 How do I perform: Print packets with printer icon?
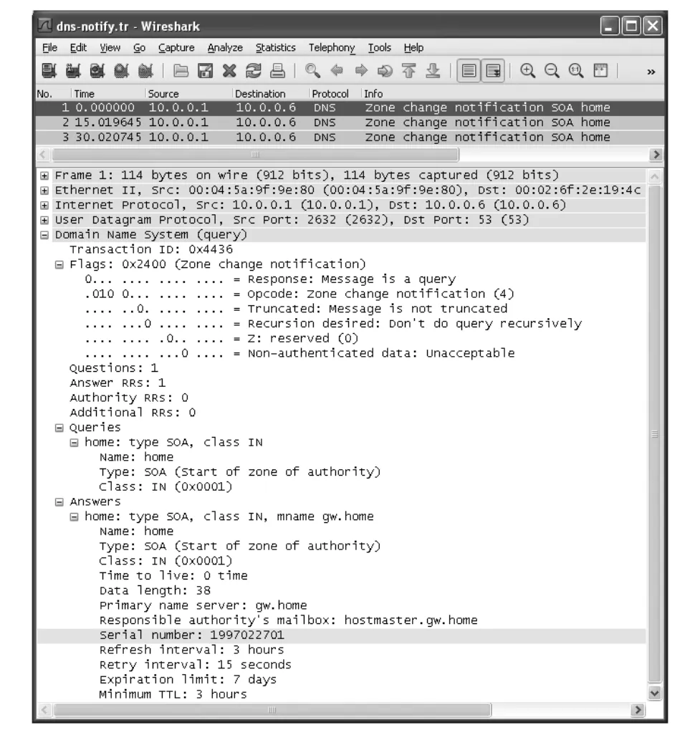click(x=277, y=71)
